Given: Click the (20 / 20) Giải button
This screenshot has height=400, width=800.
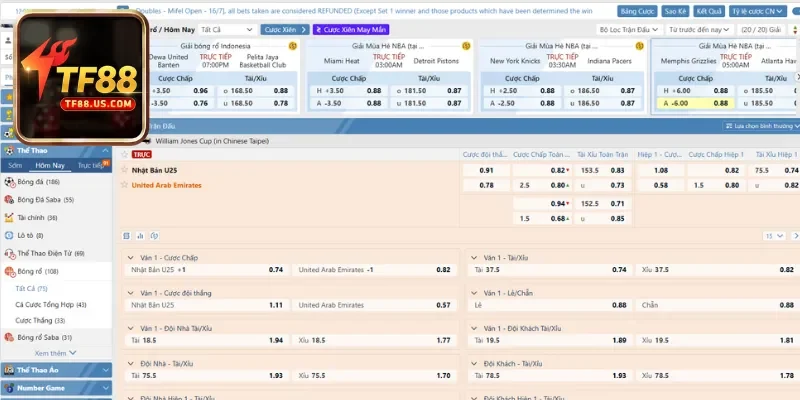Looking at the screenshot, I should click(x=761, y=30).
